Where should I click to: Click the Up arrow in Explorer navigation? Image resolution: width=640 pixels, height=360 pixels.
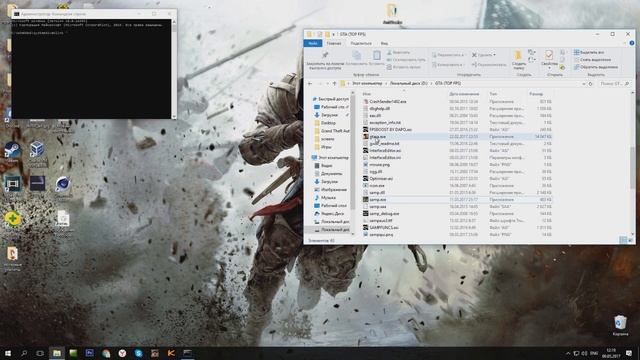tap(334, 84)
